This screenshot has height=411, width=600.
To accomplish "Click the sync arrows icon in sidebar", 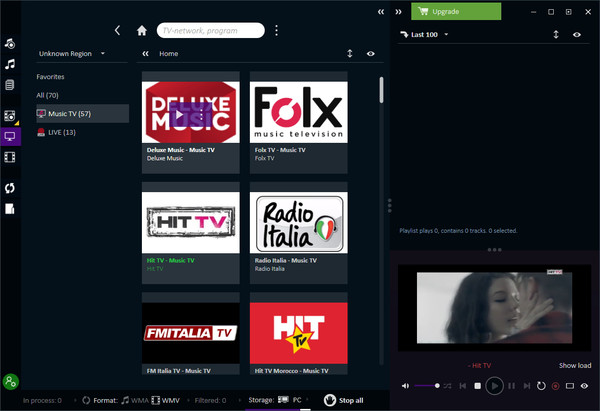I will [x=10, y=187].
